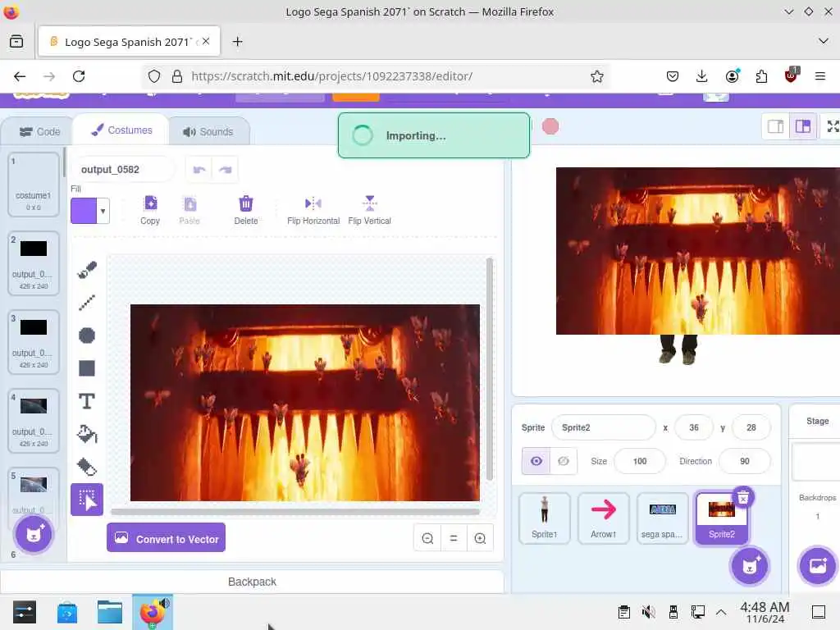The height and width of the screenshot is (630, 840).
Task: Select costume number 4 thumbnail
Action: point(33,421)
